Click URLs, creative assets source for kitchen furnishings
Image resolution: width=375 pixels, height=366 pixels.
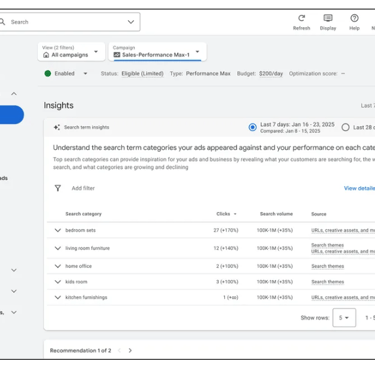click(343, 297)
